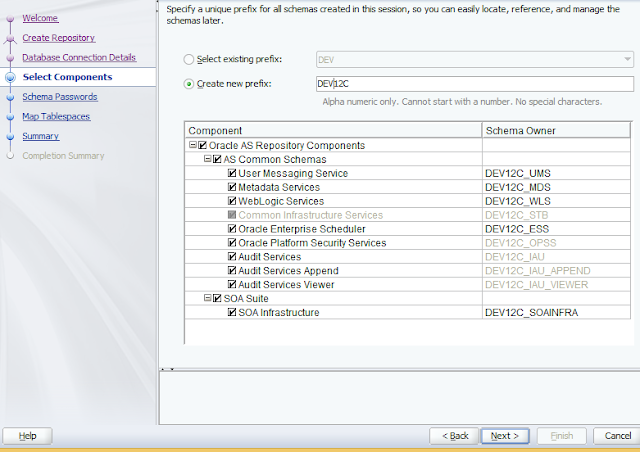Open the Summary step
The image size is (640, 452).
click(41, 136)
